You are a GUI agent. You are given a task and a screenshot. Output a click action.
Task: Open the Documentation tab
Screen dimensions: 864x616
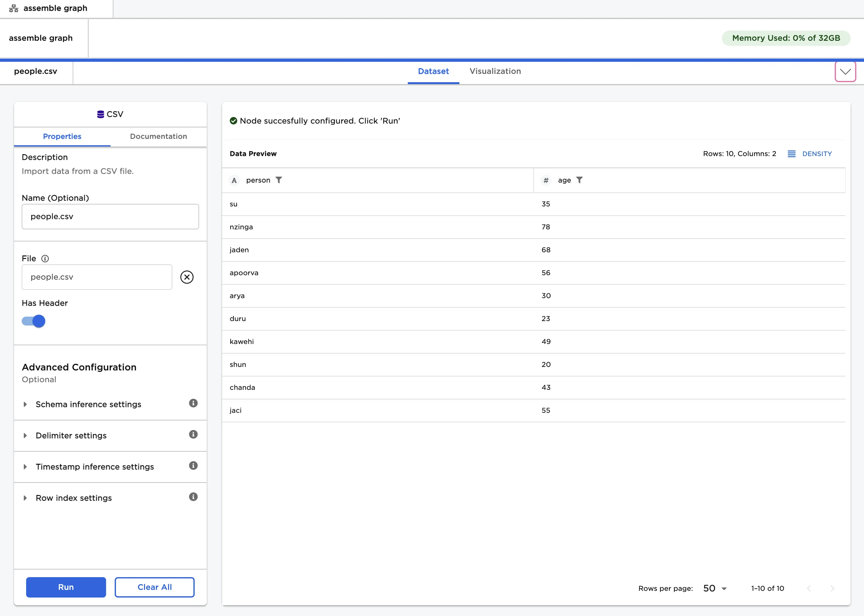[158, 137]
